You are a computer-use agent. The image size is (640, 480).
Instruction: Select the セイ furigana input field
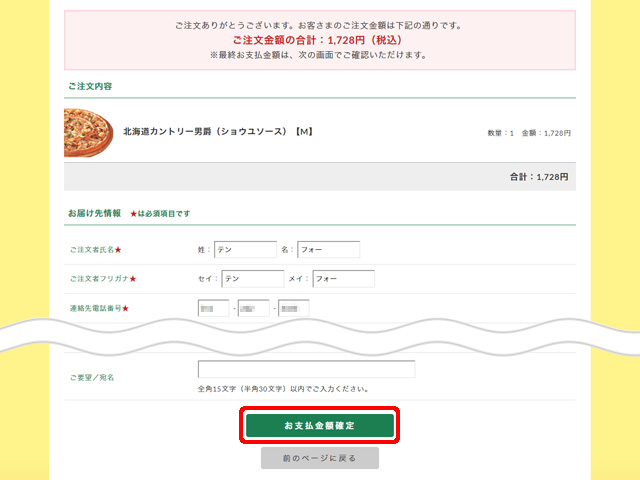point(253,279)
